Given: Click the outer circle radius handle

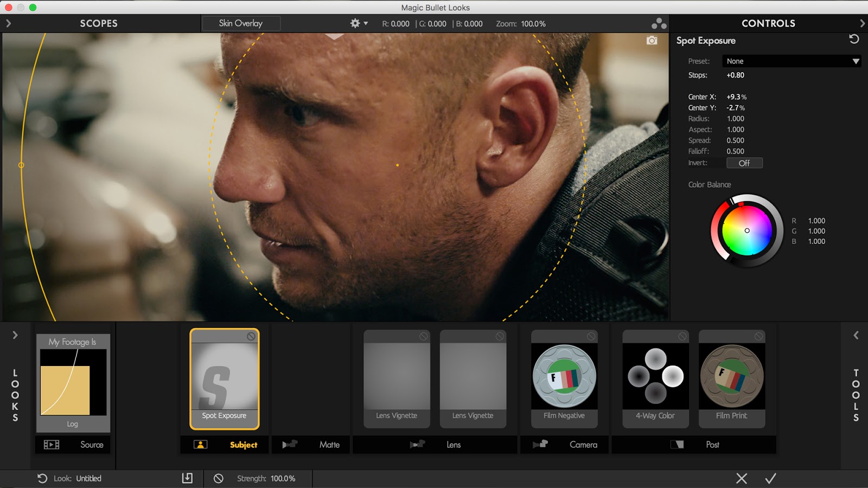Looking at the screenshot, I should [x=21, y=165].
